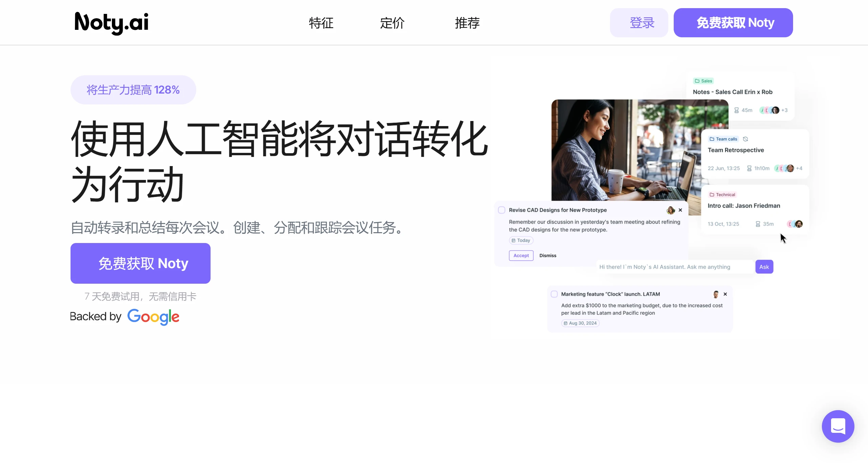Viewport: 868px width, 463px height.
Task: Expand the +3 participants on Sales call card
Action: click(784, 110)
